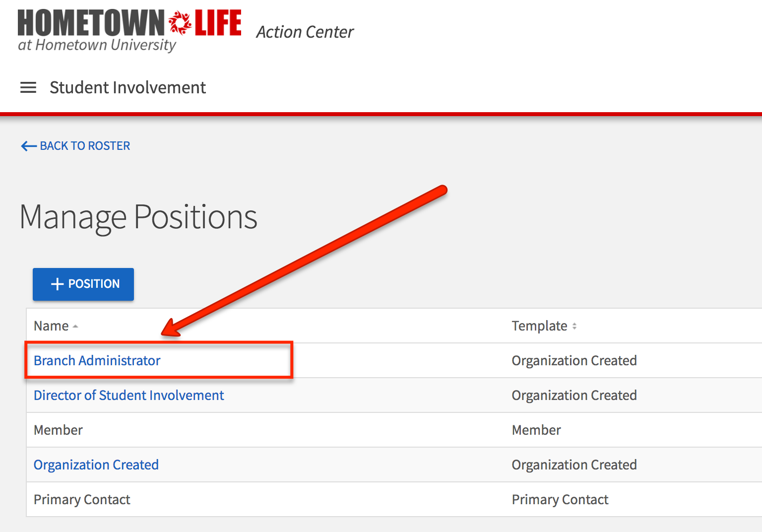
Task: Go back to roster link
Action: (85, 146)
